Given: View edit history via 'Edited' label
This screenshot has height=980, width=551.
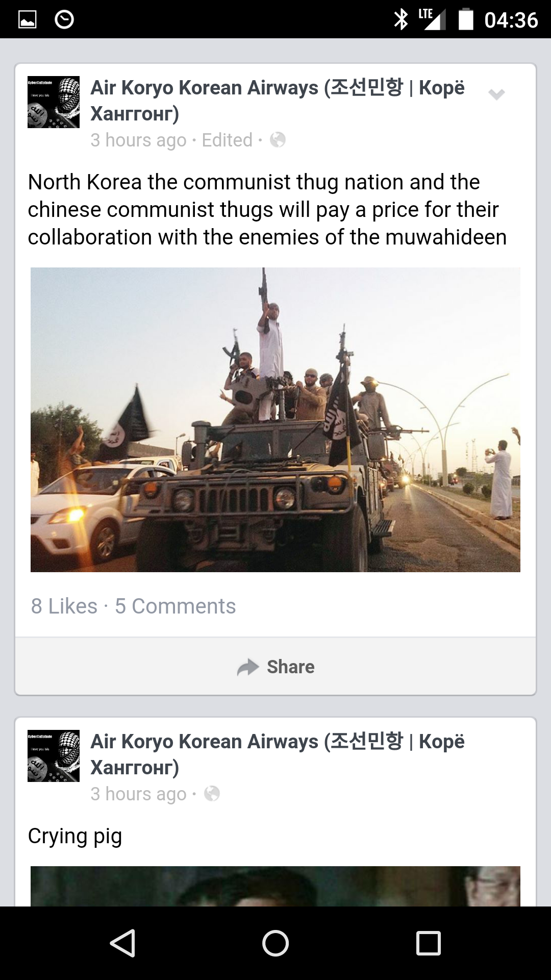Looking at the screenshot, I should pyautogui.click(x=227, y=140).
